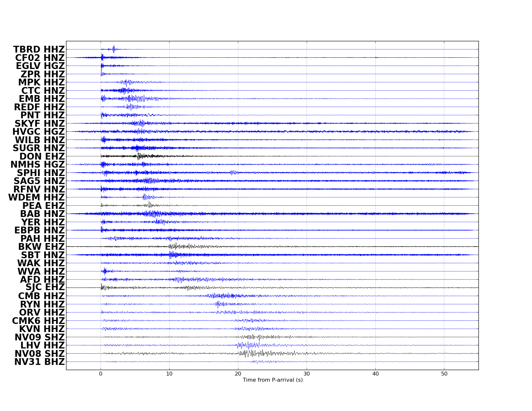Click the 0 tick on time axis
The image size is (532, 411).
point(101,374)
